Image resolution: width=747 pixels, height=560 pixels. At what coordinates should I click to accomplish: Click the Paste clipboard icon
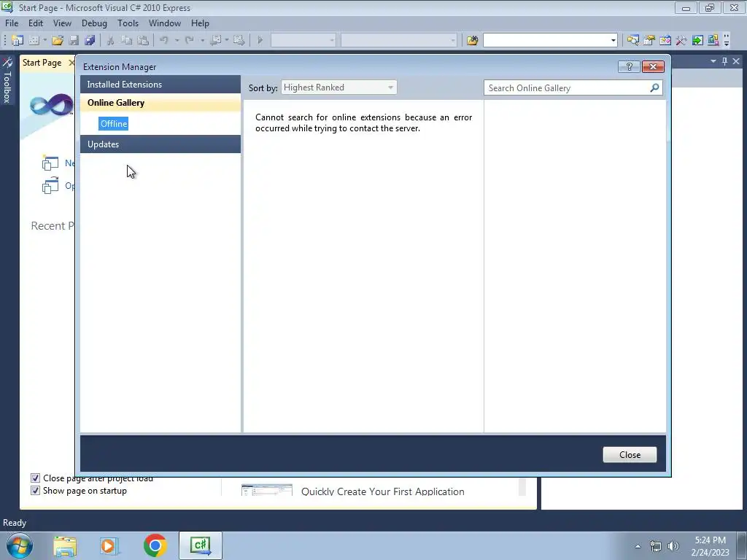(x=143, y=41)
